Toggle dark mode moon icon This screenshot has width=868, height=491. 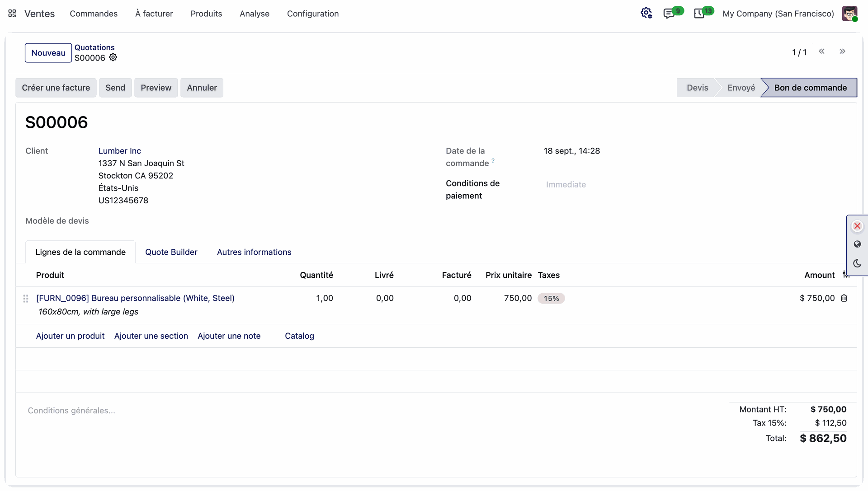click(857, 263)
